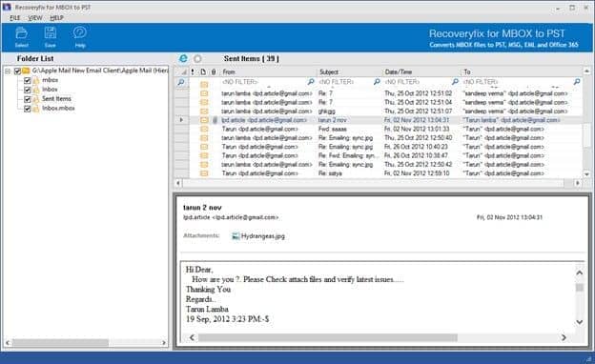Select email dated Thu, 25 Oct 2012 12:51:02
Image resolution: width=595 pixels, height=364 pixels.
[x=385, y=93]
